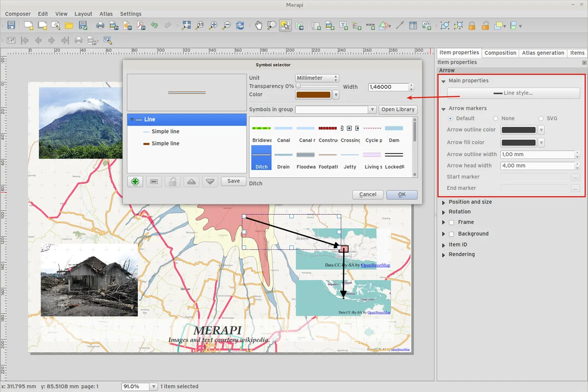588x392 pixels.
Task: Open the Symbols in group dropdown
Action: 335,110
